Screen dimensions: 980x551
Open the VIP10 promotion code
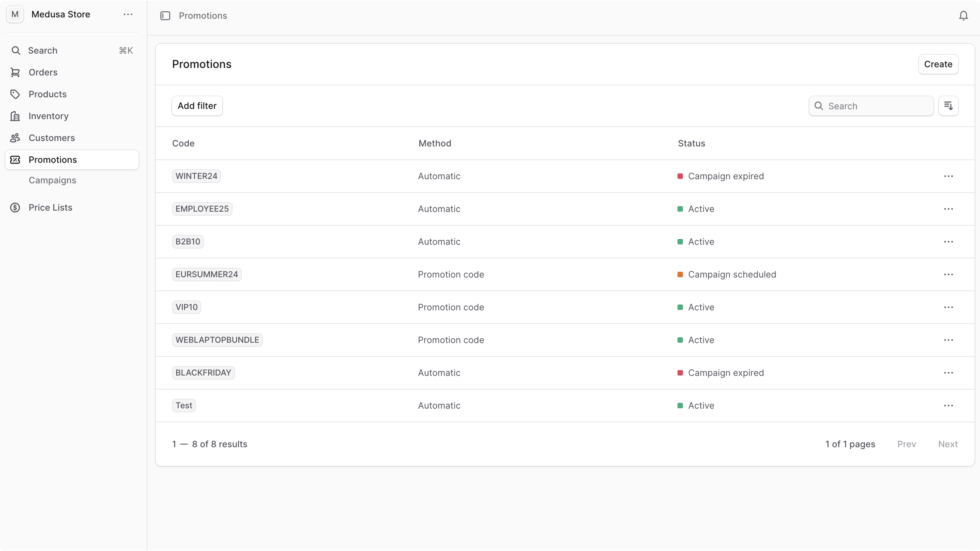(x=186, y=307)
